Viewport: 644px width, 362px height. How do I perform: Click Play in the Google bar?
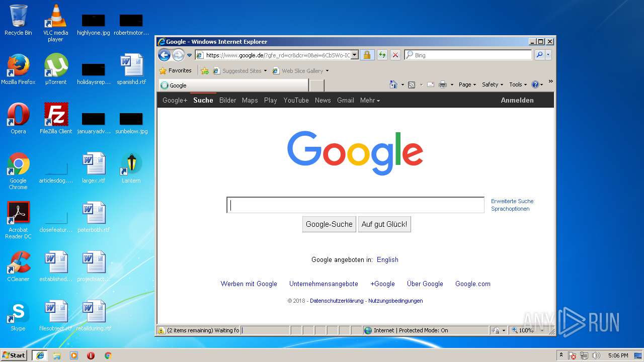pyautogui.click(x=270, y=100)
